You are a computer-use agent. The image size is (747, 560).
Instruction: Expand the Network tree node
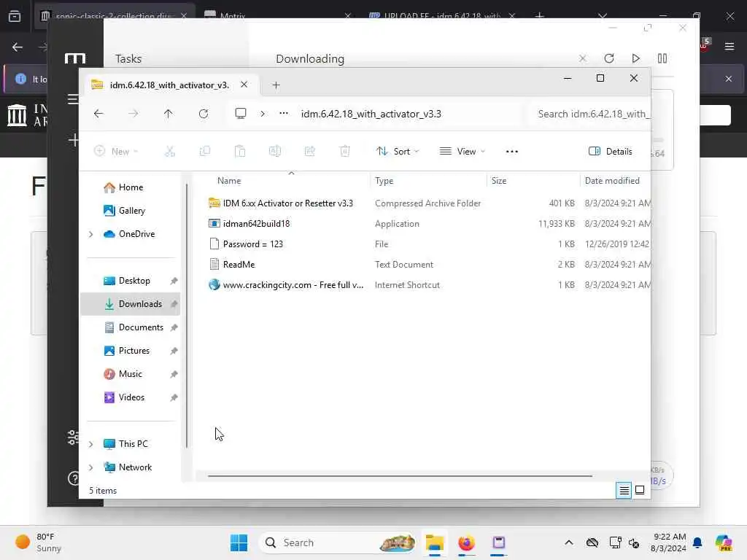pyautogui.click(x=91, y=467)
